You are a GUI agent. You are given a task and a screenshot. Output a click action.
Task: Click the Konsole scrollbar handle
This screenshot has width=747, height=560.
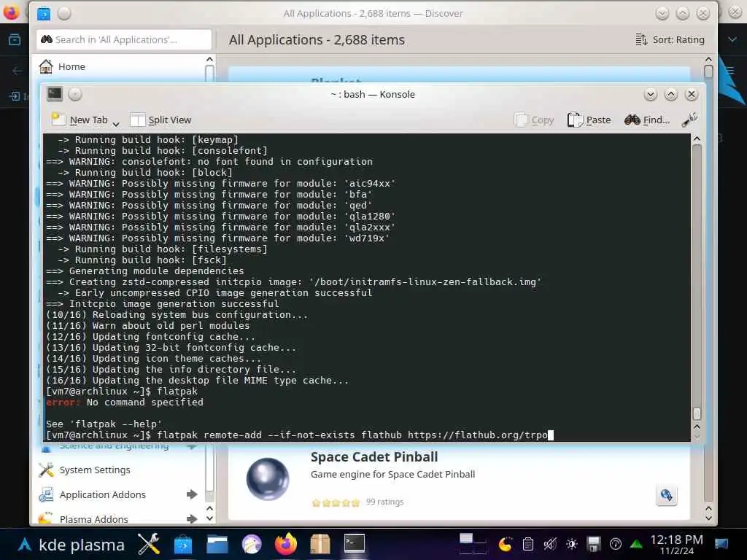(x=697, y=413)
